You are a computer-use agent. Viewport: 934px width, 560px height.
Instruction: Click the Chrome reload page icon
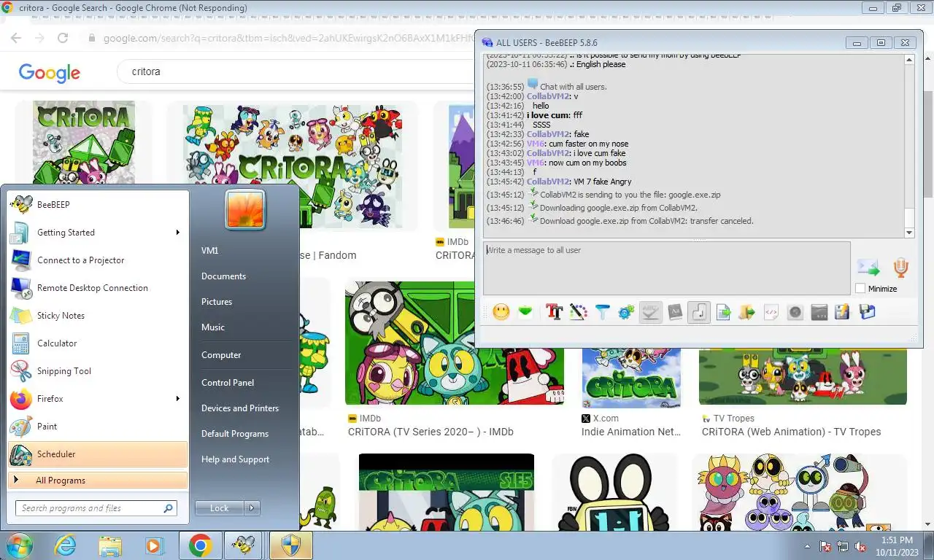63,39
